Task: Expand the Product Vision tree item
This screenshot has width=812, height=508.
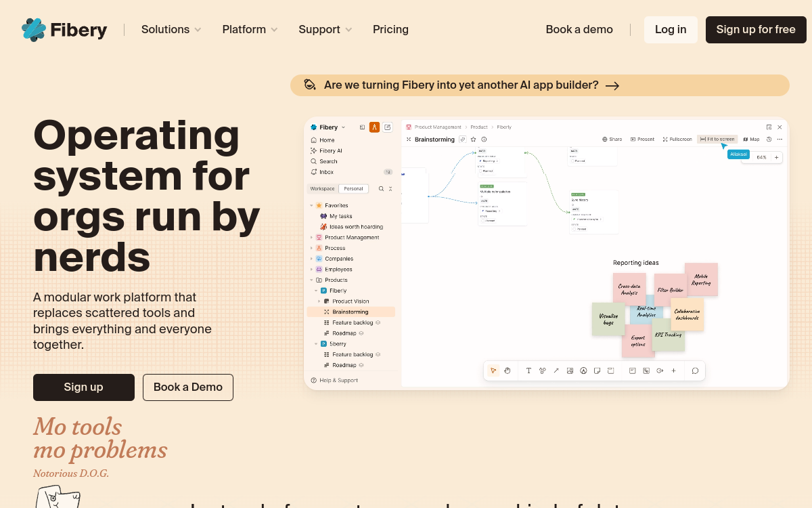Action: pyautogui.click(x=319, y=301)
